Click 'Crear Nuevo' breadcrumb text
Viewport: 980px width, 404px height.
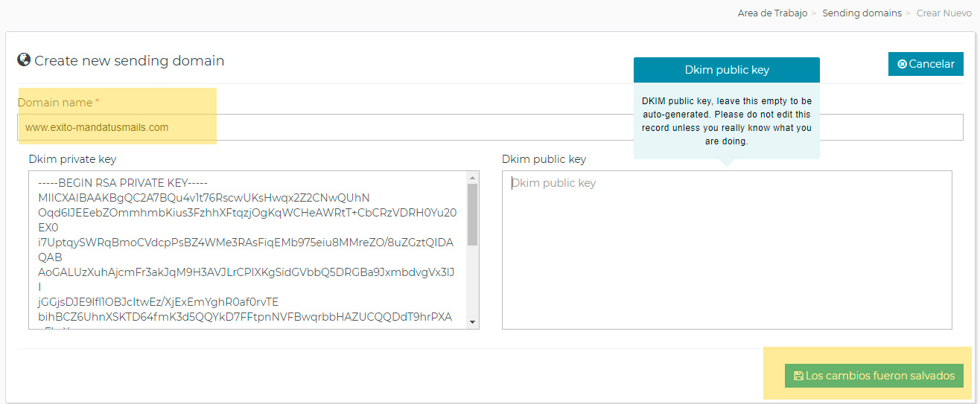pyautogui.click(x=944, y=13)
